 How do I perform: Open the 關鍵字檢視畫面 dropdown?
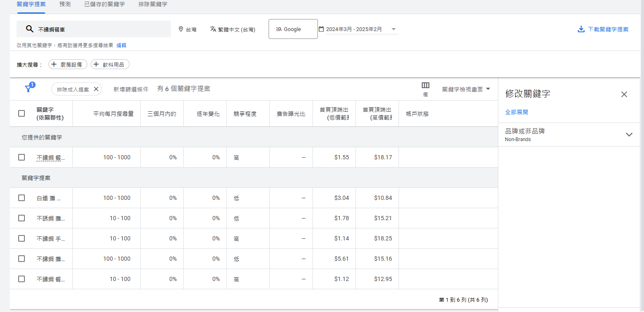coord(466,89)
